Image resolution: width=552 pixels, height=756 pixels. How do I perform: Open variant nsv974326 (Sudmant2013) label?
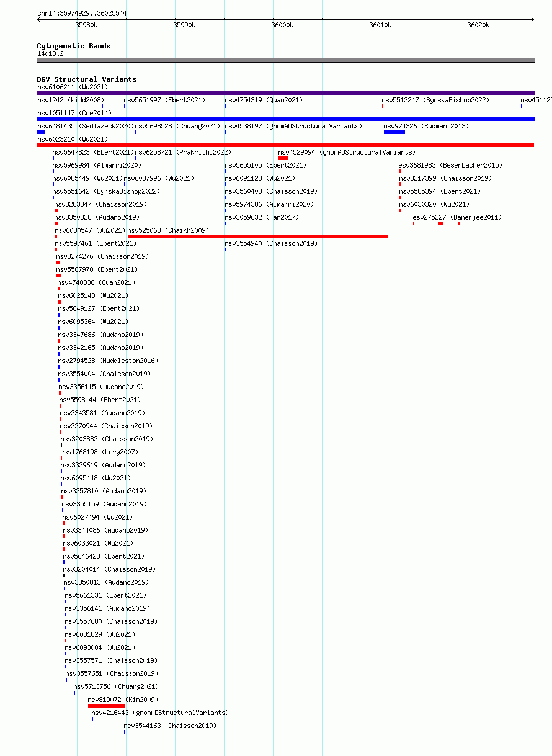[426, 126]
